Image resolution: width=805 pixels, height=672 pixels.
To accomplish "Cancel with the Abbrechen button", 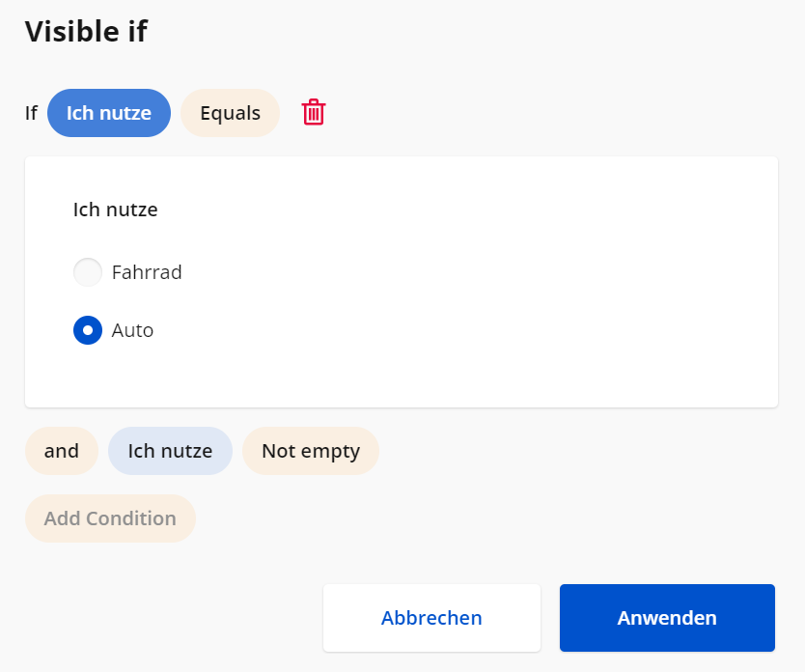I will 431,618.
